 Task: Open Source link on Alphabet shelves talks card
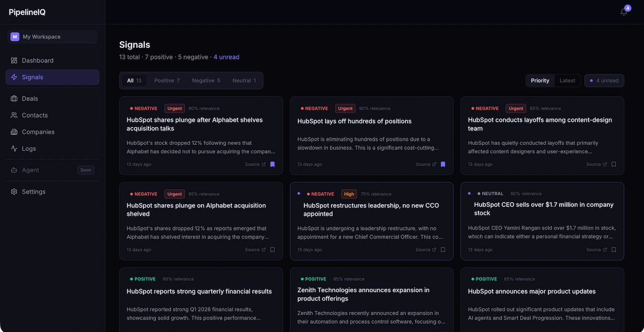coord(255,164)
